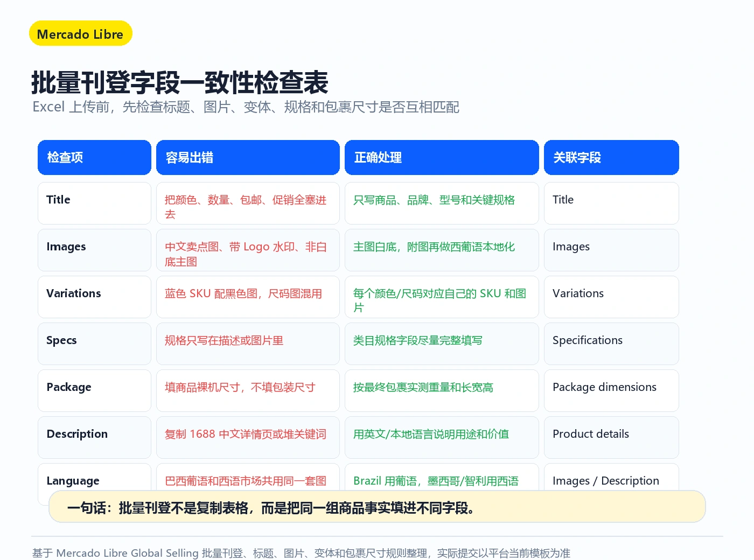Select cell 把颜色、数量、包邮、促销全塞进去
The width and height of the screenshot is (754, 560).
248,203
